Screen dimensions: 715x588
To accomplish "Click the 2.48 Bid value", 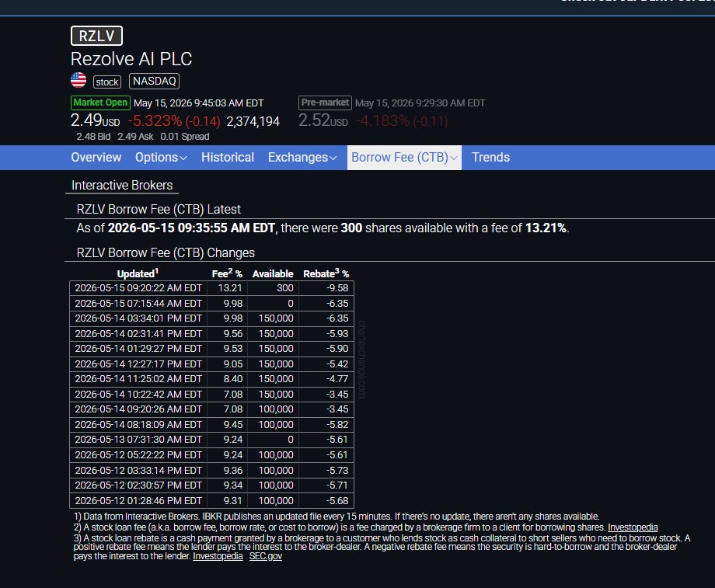I will tap(93, 136).
